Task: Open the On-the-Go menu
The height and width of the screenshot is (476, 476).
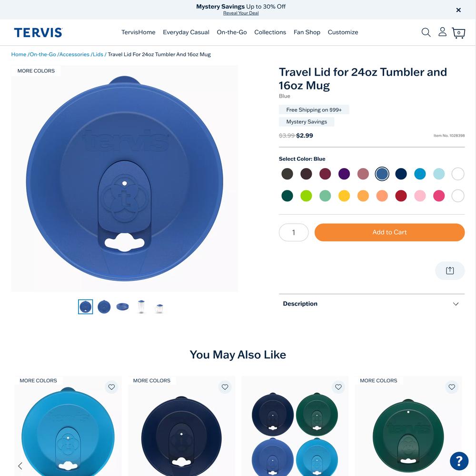Action: click(x=232, y=32)
